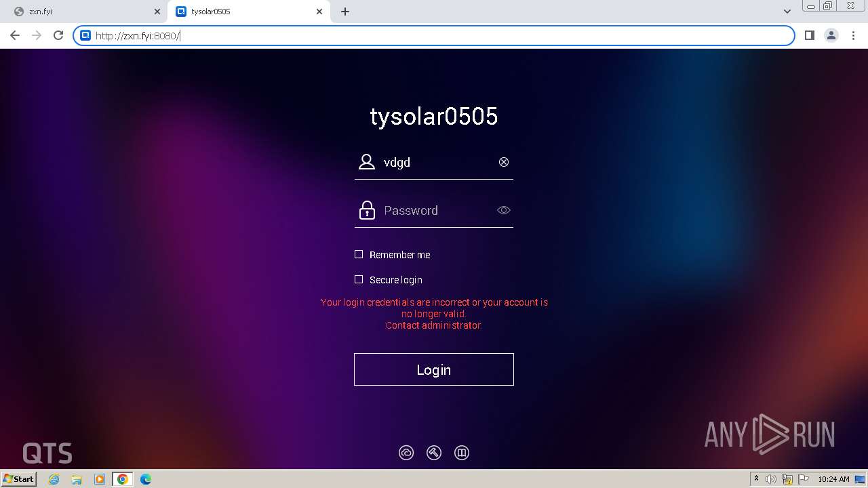
Task: Go back to the previous page
Action: tap(15, 35)
